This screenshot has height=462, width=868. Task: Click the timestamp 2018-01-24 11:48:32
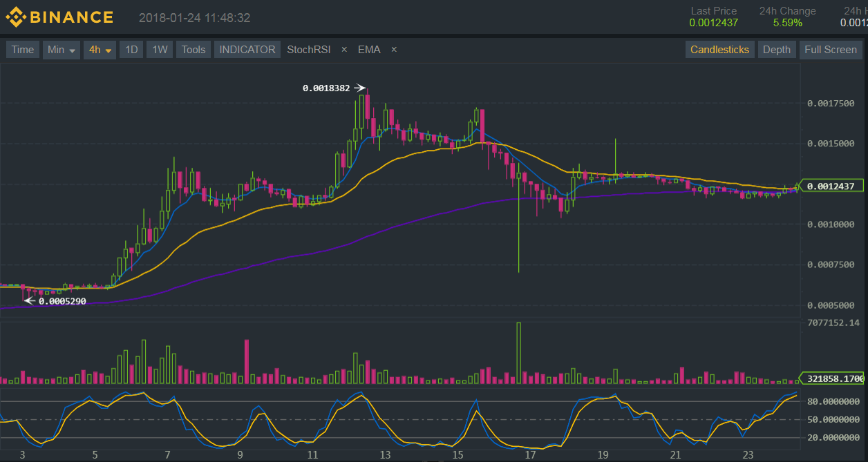click(194, 18)
